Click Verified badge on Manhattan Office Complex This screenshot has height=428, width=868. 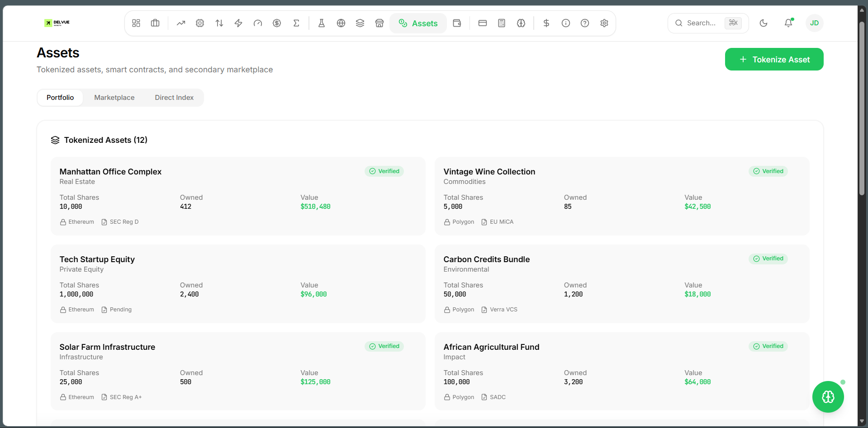tap(384, 171)
